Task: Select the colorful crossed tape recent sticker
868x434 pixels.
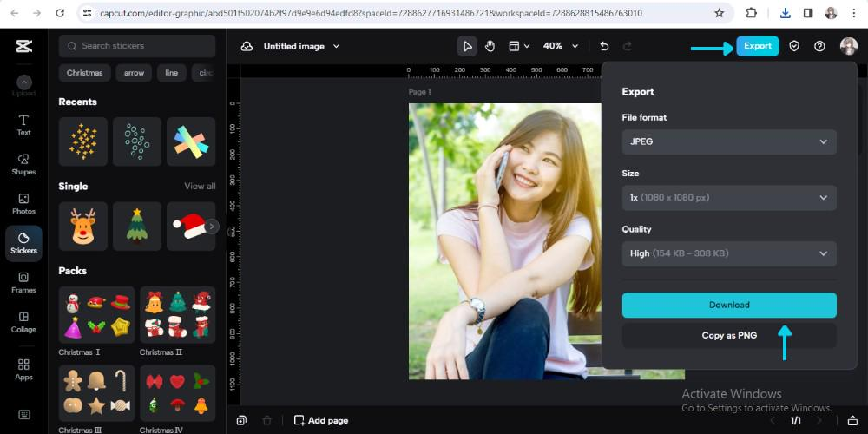Action: pyautogui.click(x=191, y=141)
